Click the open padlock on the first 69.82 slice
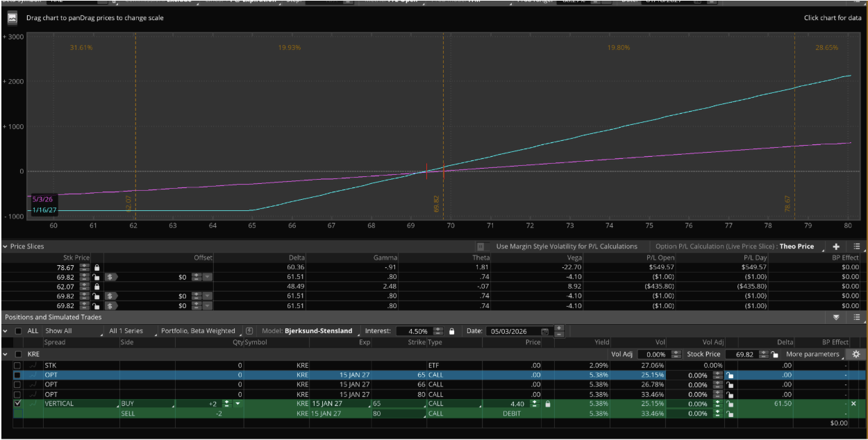 tap(97, 277)
